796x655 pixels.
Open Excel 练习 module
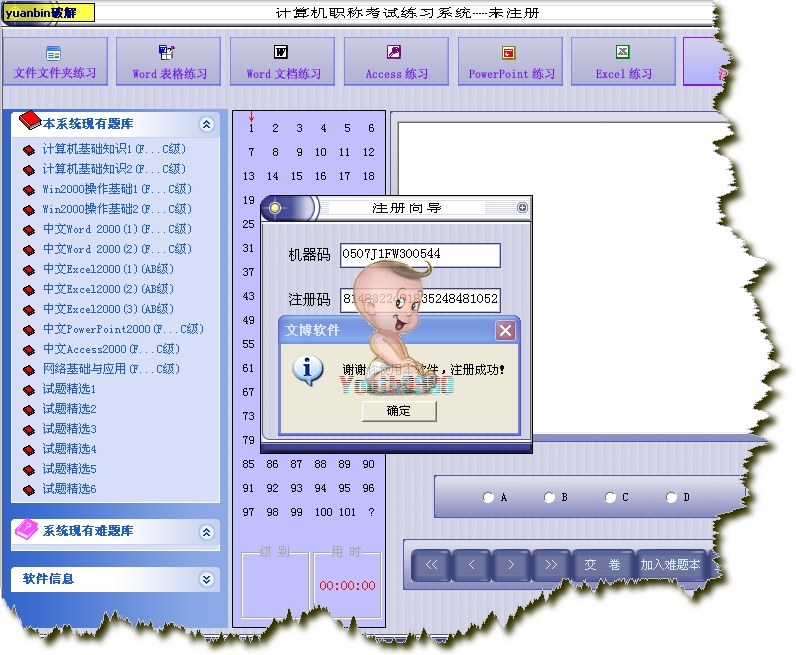pos(623,62)
